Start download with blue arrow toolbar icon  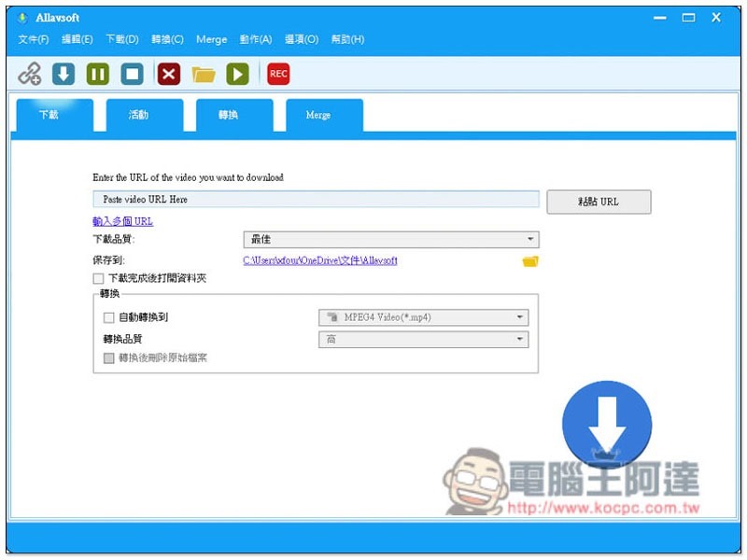pos(63,74)
